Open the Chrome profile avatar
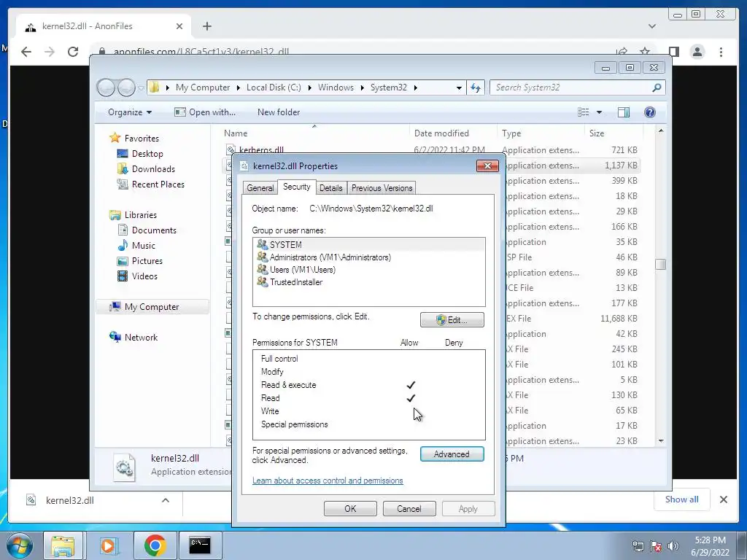 click(697, 52)
